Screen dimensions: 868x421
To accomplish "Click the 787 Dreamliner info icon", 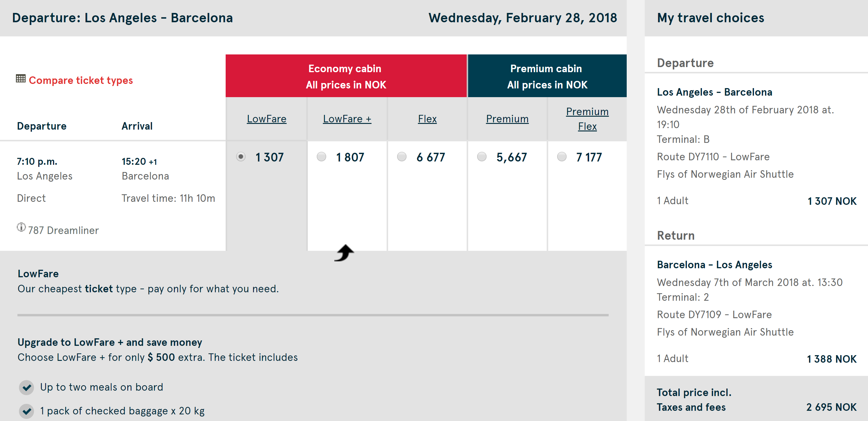I will [x=21, y=227].
